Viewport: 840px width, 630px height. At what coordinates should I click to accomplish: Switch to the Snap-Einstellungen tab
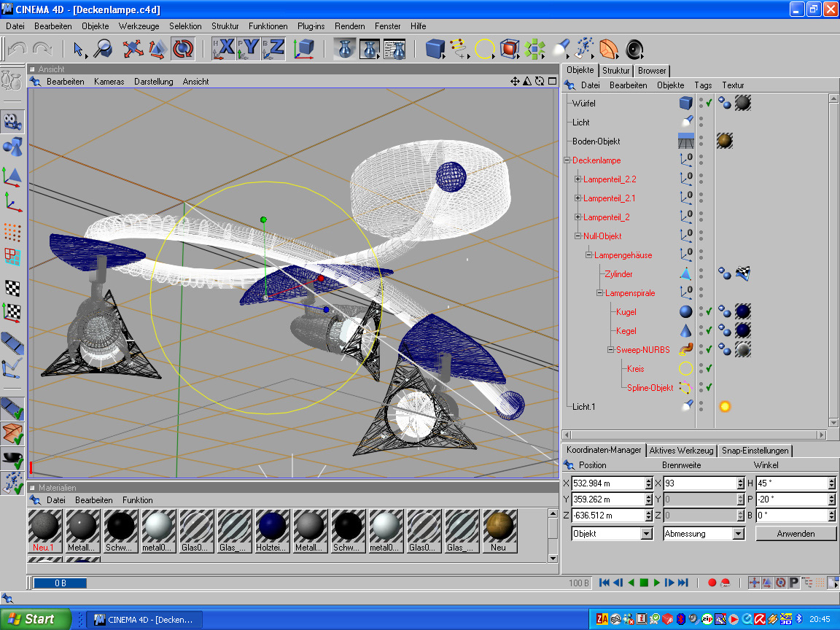pos(755,451)
